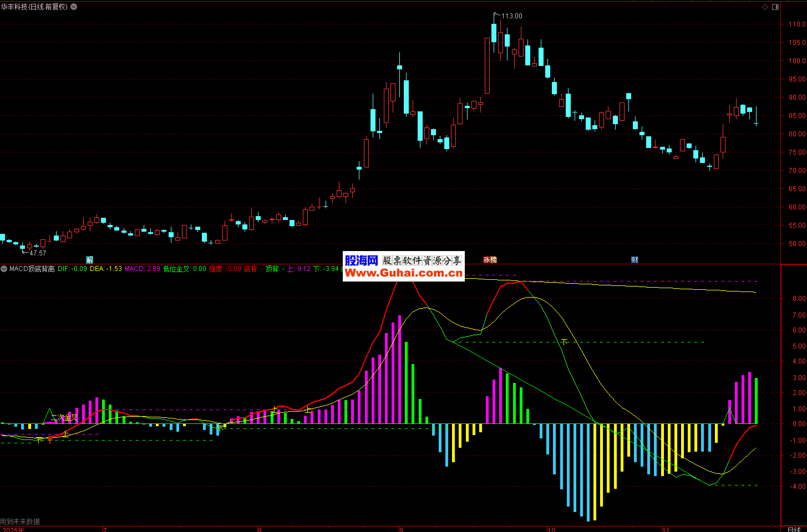The width and height of the screenshot is (807, 532).
Task: Click the 用到未来数据 notice text
Action: pyautogui.click(x=20, y=521)
